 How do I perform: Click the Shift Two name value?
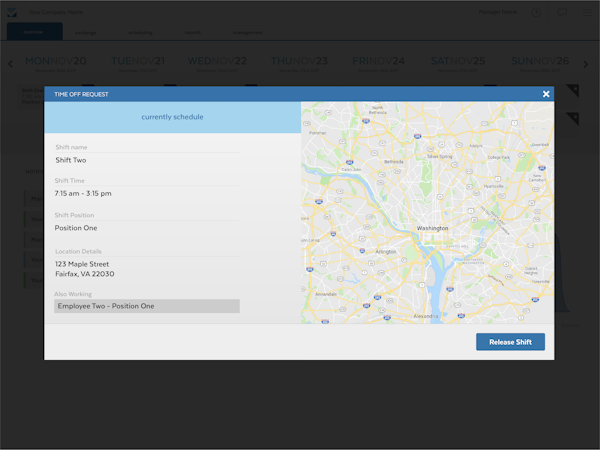71,160
